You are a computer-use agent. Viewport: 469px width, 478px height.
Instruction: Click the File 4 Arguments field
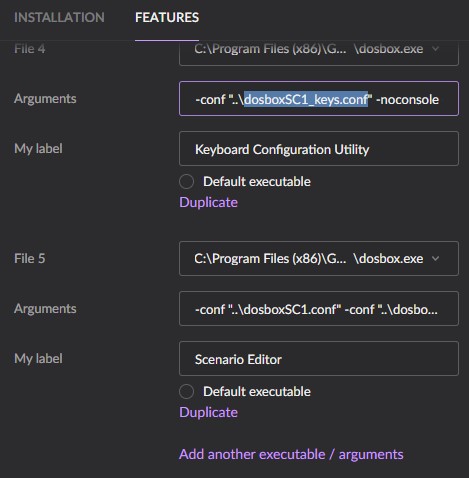click(319, 99)
